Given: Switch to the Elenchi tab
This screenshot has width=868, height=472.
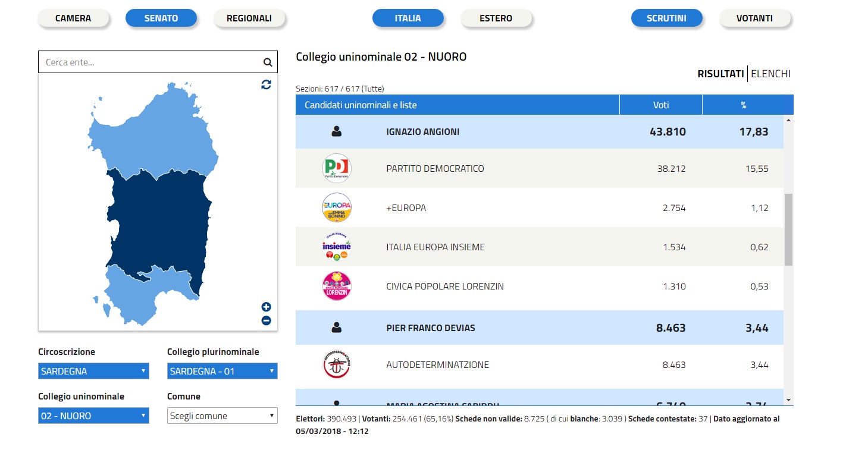Looking at the screenshot, I should coord(770,74).
